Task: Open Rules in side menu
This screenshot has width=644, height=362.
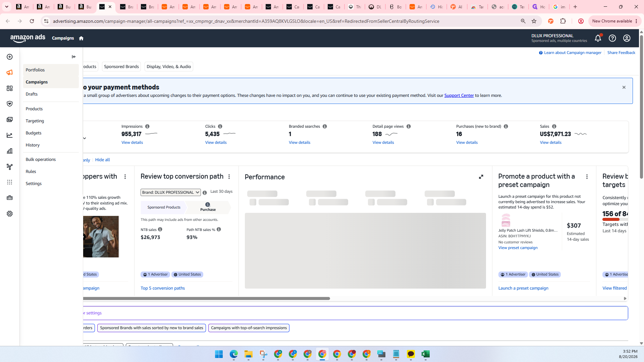Action: pyautogui.click(x=51, y=172)
